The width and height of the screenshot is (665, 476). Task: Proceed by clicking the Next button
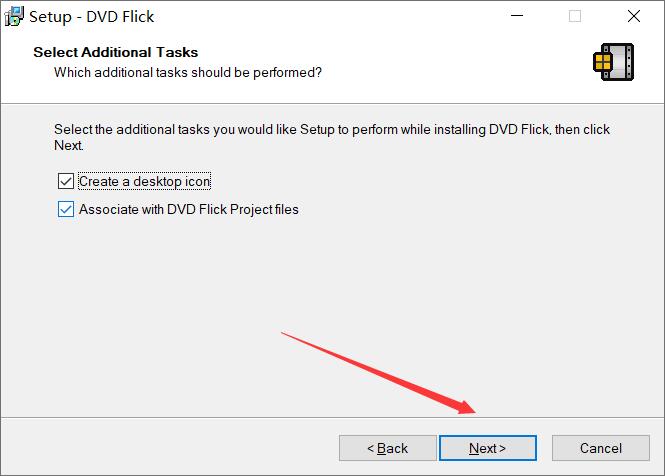point(488,448)
